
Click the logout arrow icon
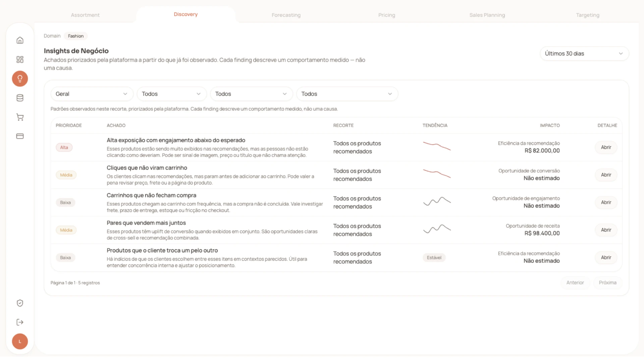click(x=20, y=322)
